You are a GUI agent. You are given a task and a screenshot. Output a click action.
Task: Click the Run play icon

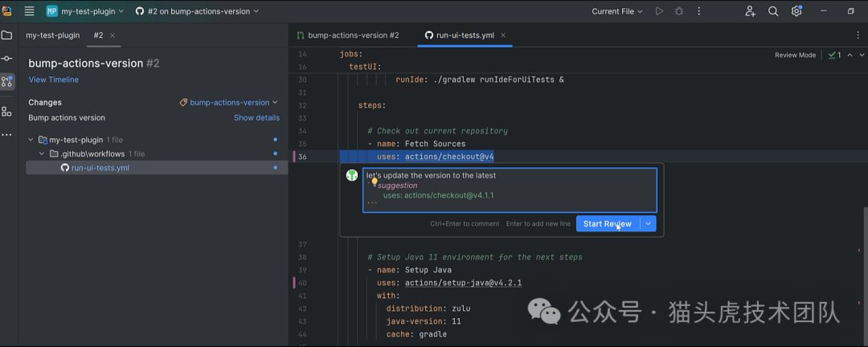click(659, 11)
